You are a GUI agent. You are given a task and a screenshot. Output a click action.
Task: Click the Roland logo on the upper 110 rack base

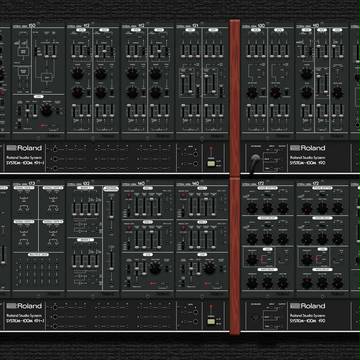click(x=307, y=148)
